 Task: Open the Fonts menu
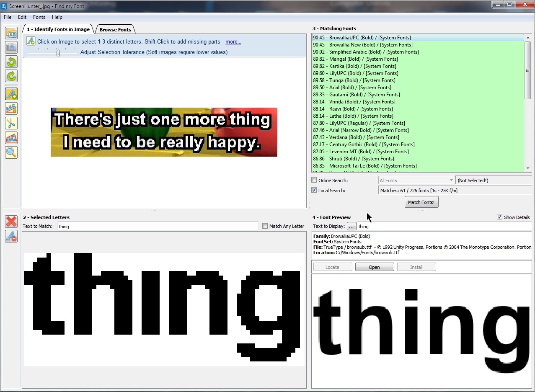pos(39,17)
